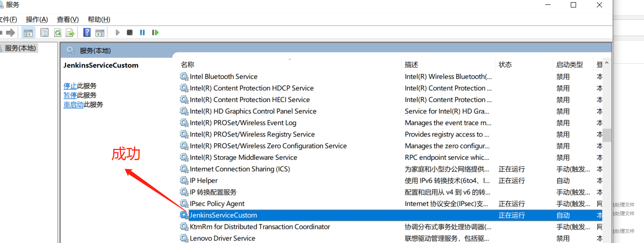Viewport: 644px width, 243px height.
Task: Select KtmRm for Distributed Transaction Coordinator name
Action: [x=260, y=227]
